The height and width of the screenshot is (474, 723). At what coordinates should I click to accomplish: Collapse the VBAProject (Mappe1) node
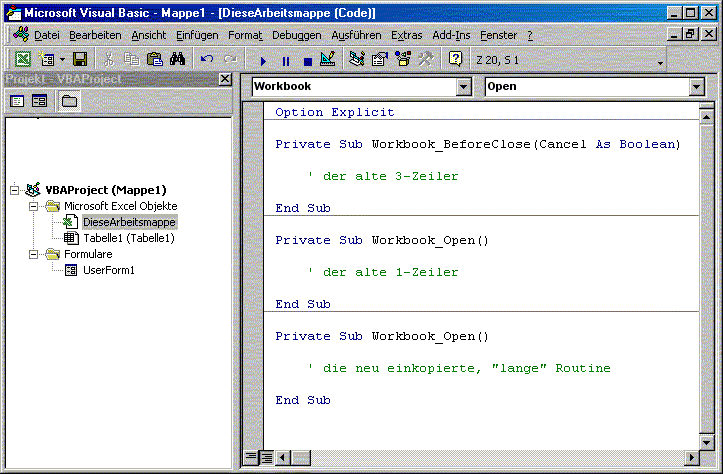click(15, 190)
